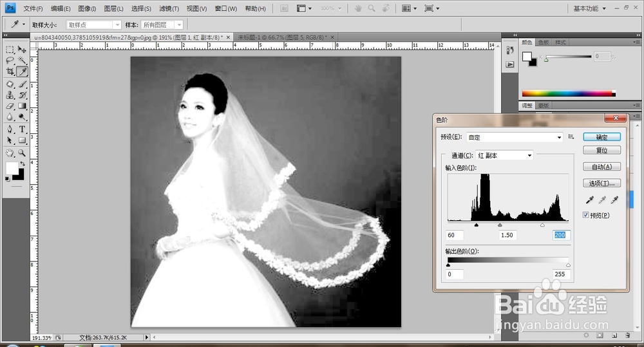Select the Path Selection tool
644x347 pixels.
(10, 140)
